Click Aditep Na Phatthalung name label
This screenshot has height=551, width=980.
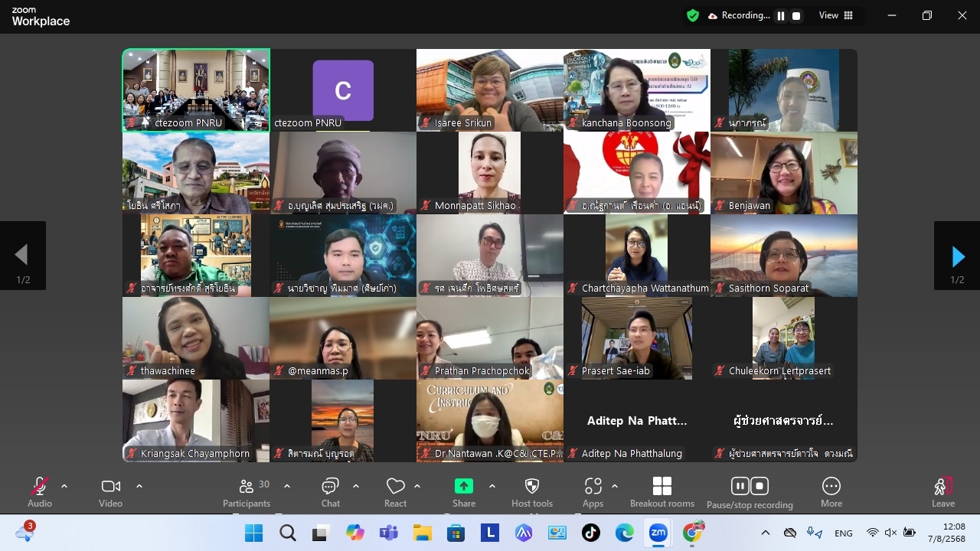click(x=633, y=453)
